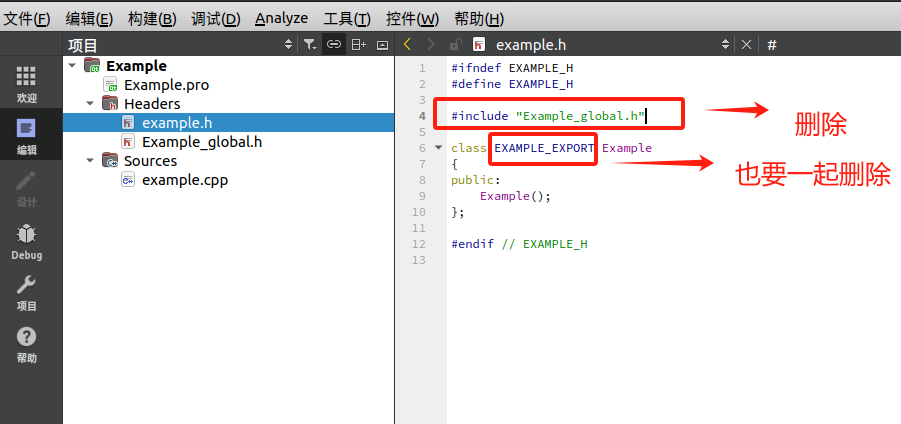The image size is (901, 424).
Task: Click line number 12 in gutter
Action: point(419,244)
